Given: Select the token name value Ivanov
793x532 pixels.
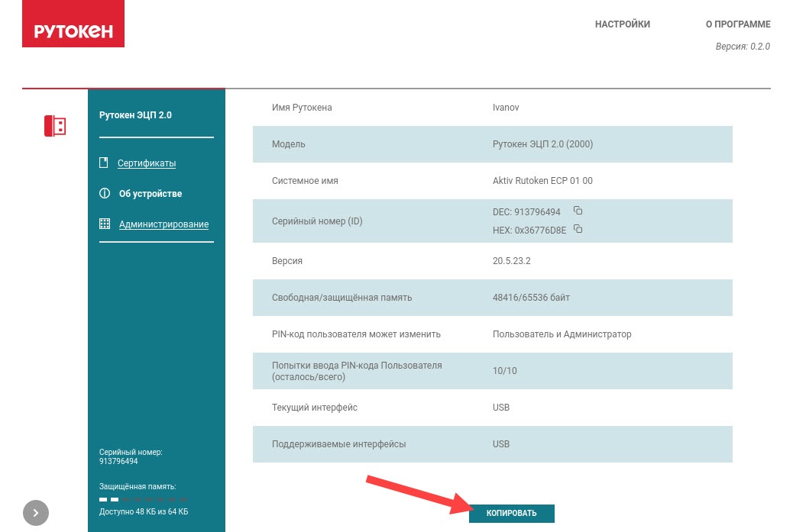Looking at the screenshot, I should click(x=506, y=108).
